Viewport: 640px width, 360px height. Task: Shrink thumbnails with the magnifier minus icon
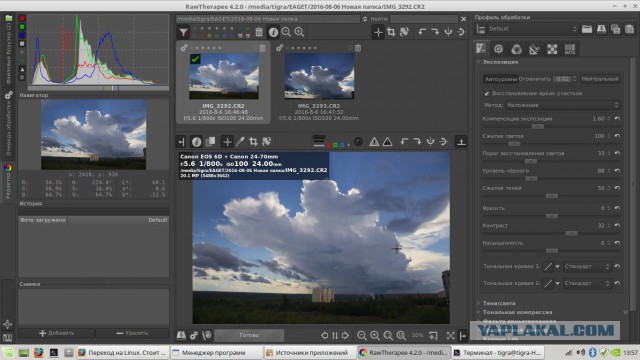[x=286, y=32]
